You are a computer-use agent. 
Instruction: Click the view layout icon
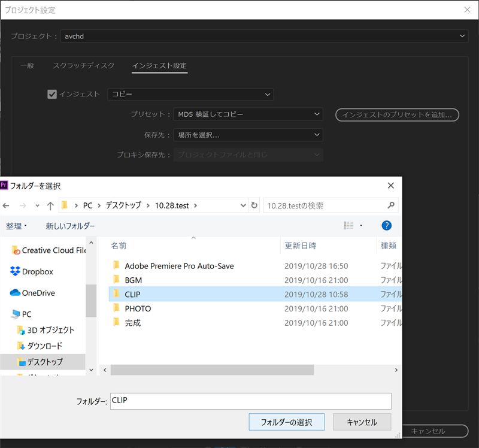point(348,226)
